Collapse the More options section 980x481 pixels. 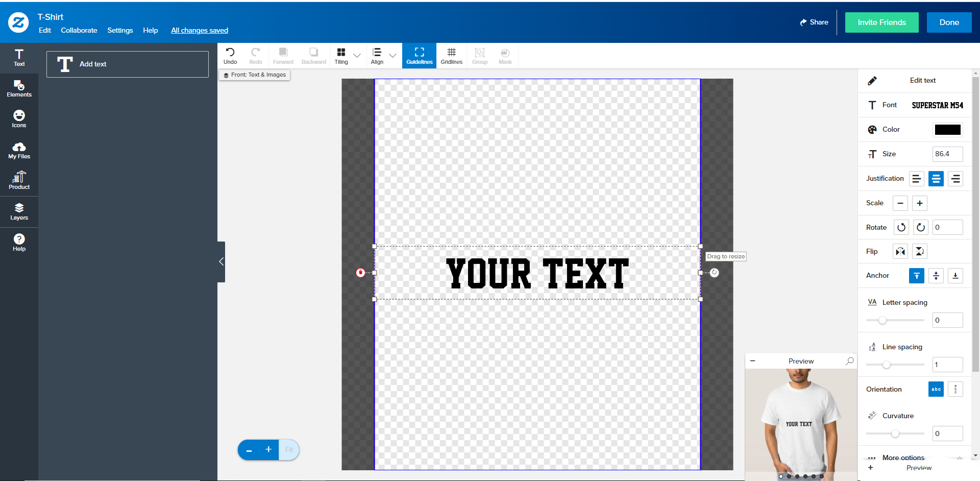[x=960, y=458]
